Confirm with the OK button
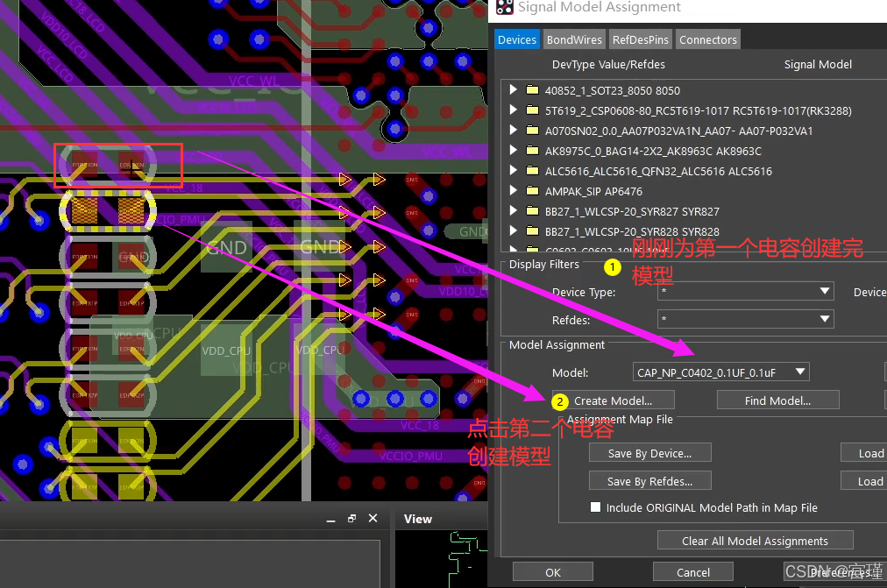This screenshot has height=588, width=887. (x=553, y=572)
